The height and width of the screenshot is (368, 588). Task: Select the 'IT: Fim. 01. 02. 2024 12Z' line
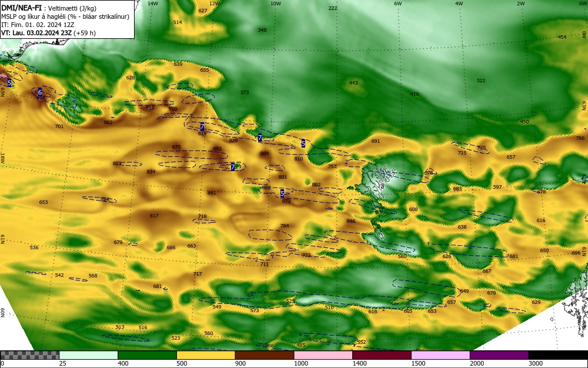(38, 25)
